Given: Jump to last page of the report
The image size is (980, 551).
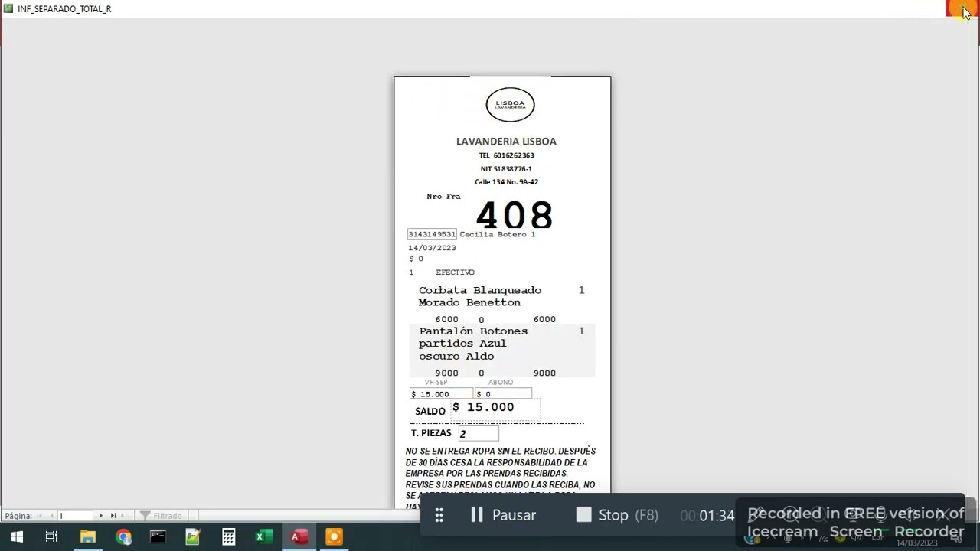Looking at the screenshot, I should click(113, 516).
